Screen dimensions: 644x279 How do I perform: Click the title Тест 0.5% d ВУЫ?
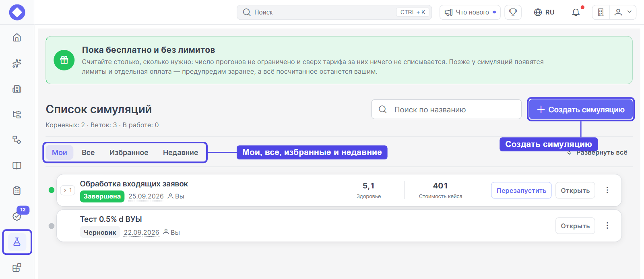point(111,219)
